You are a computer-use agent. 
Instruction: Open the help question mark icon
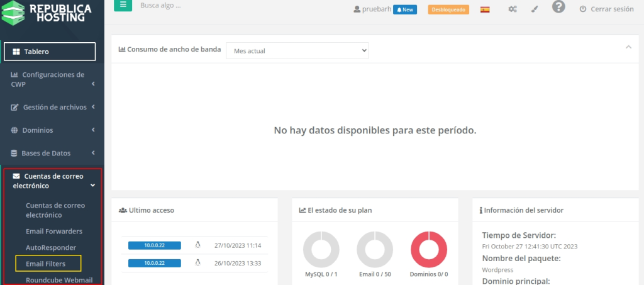click(558, 7)
